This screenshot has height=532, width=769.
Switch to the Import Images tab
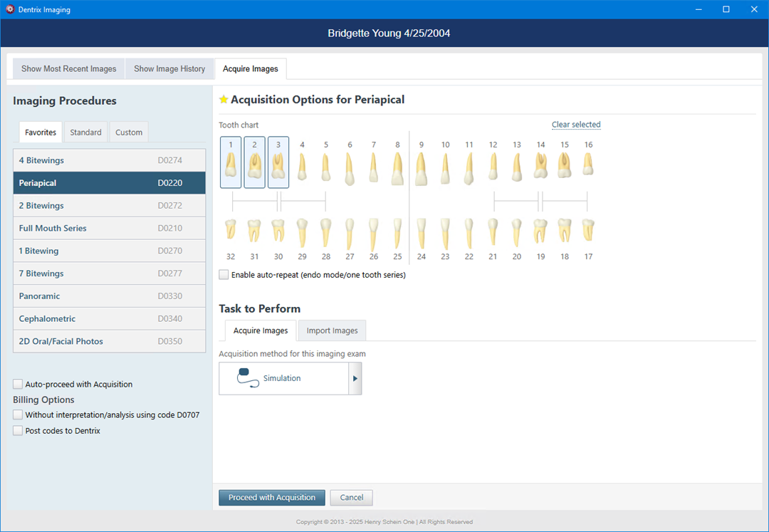point(332,330)
